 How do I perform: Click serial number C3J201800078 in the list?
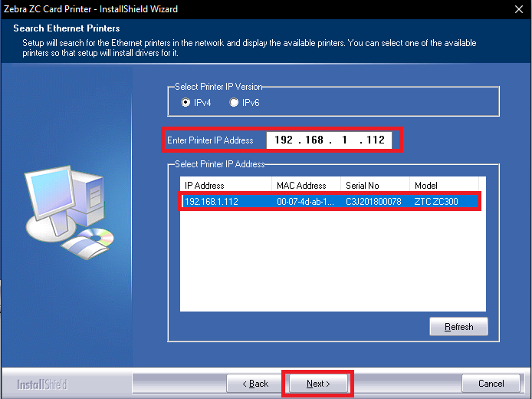[373, 201]
